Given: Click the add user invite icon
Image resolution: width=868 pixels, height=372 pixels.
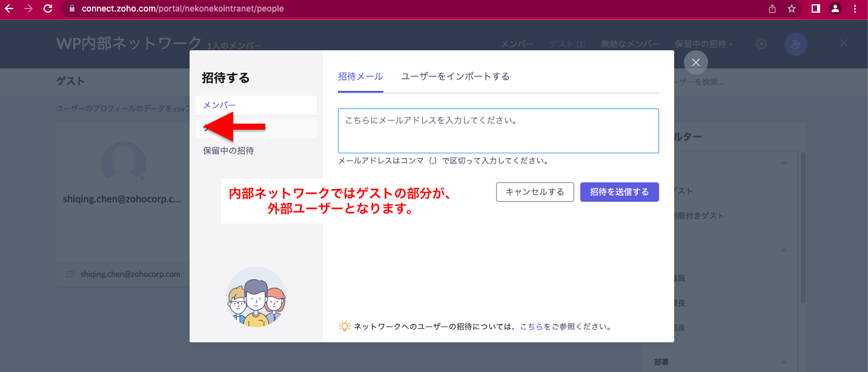Looking at the screenshot, I should pyautogui.click(x=795, y=44).
